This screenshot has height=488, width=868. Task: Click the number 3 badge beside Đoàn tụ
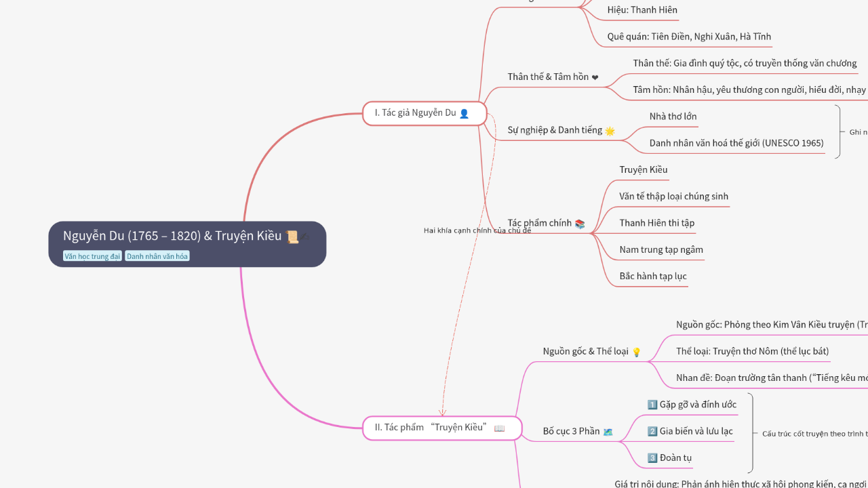pos(652,458)
